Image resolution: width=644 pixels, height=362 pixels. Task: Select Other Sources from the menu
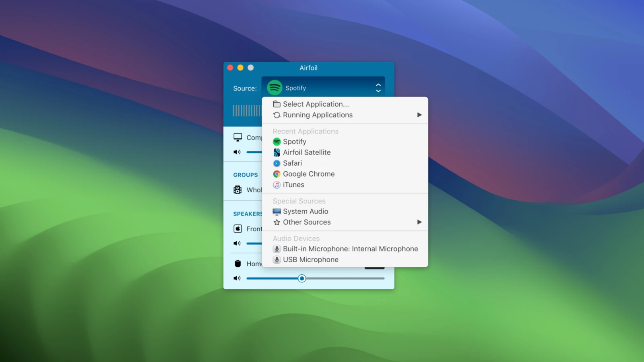(307, 222)
